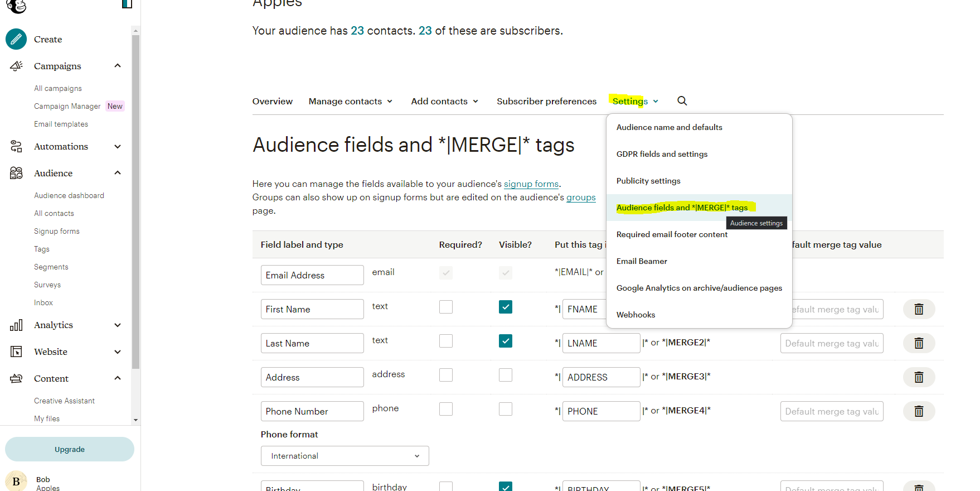The height and width of the screenshot is (491, 980).
Task: Open All campaigns in sidebar
Action: pyautogui.click(x=58, y=88)
